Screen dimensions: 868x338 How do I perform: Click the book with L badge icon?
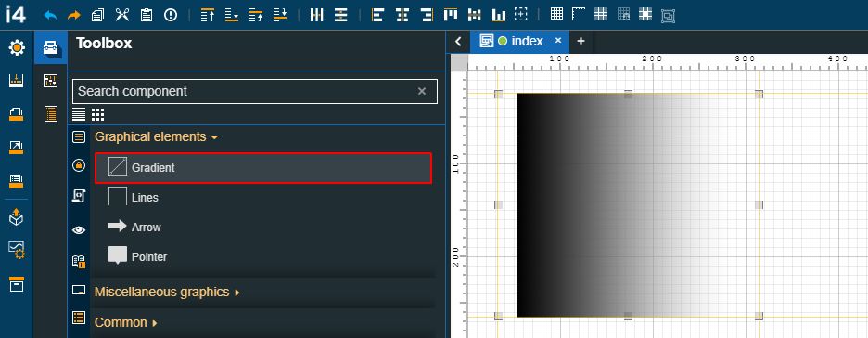79,262
